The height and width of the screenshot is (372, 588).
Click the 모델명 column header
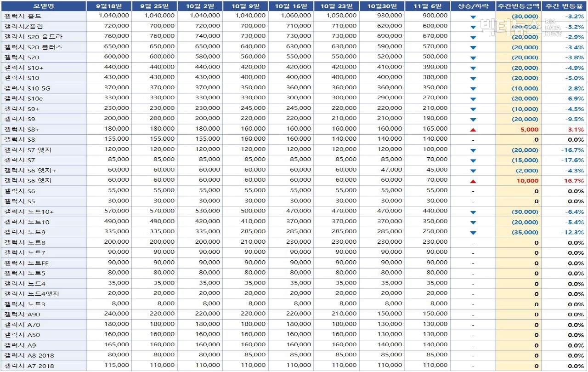click(x=43, y=6)
